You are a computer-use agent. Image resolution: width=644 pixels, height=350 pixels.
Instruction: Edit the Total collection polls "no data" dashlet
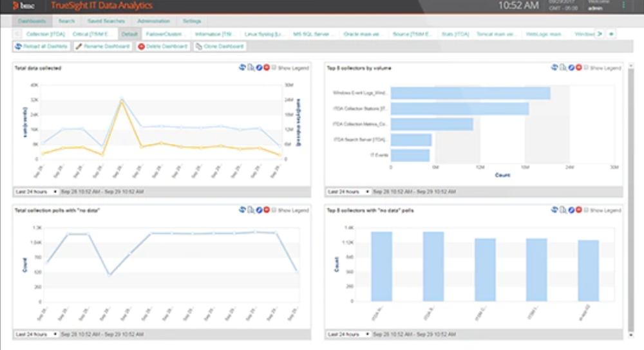click(x=259, y=210)
